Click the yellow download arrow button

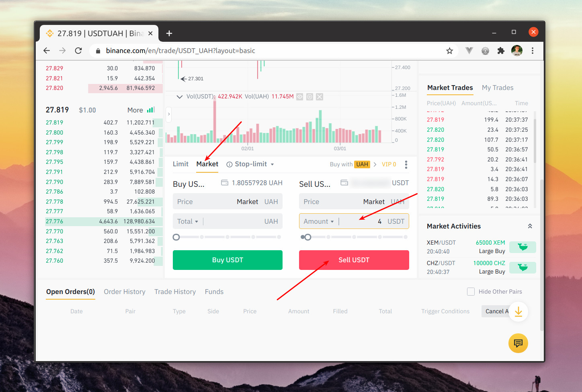(x=518, y=311)
